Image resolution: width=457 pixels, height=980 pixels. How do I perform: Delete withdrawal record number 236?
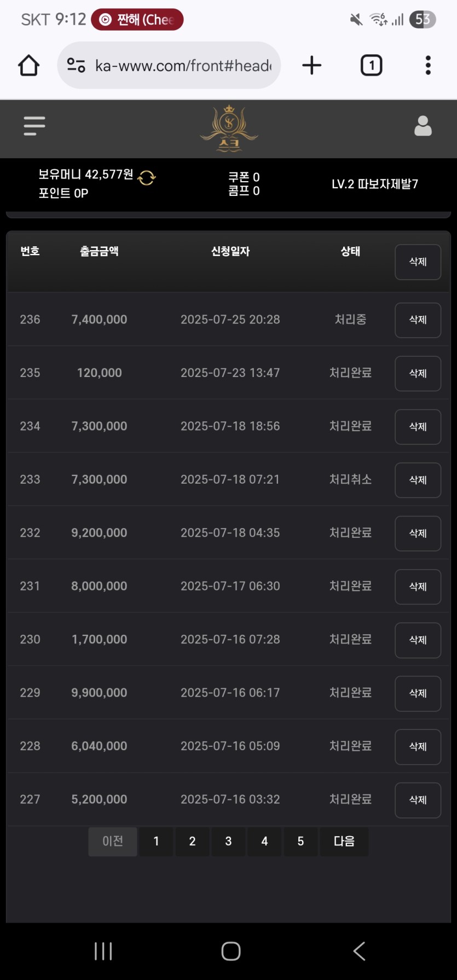point(418,320)
